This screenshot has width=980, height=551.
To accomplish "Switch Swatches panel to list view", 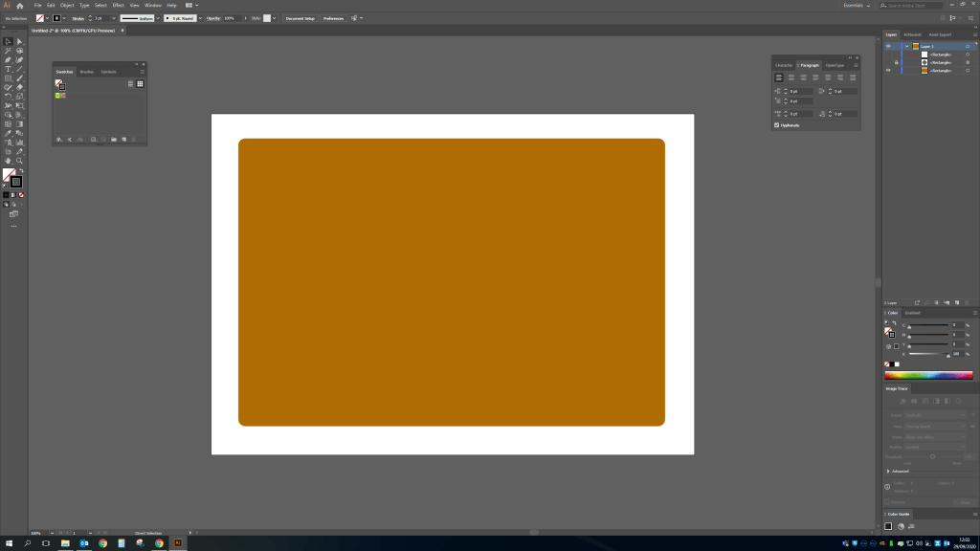I will [130, 84].
